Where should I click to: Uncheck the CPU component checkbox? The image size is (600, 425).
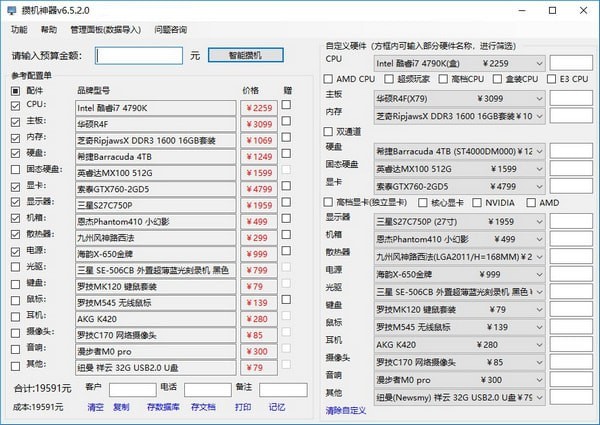click(x=15, y=105)
